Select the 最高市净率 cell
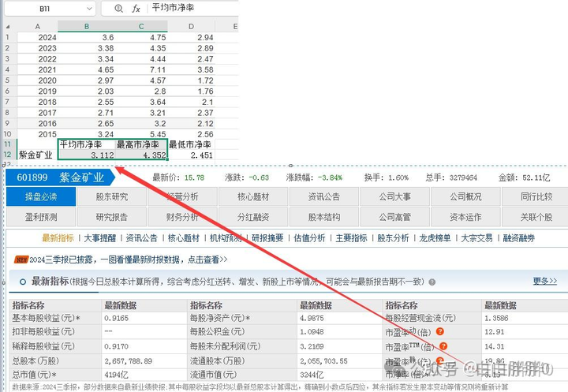 [x=141, y=144]
